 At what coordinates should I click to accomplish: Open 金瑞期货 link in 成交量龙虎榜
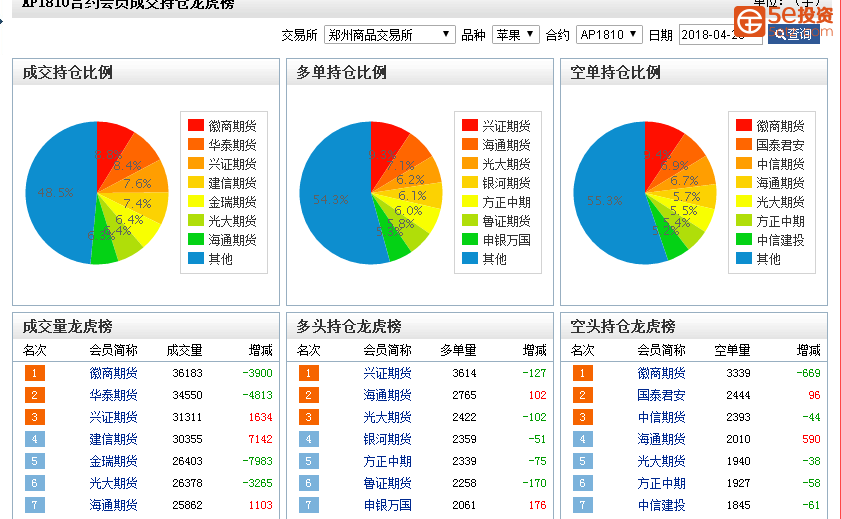click(x=113, y=461)
